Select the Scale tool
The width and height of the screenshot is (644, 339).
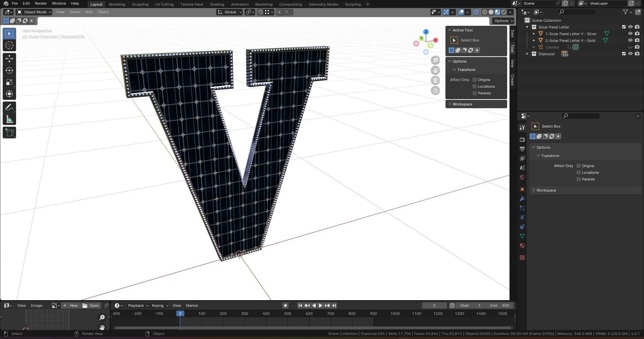click(9, 82)
